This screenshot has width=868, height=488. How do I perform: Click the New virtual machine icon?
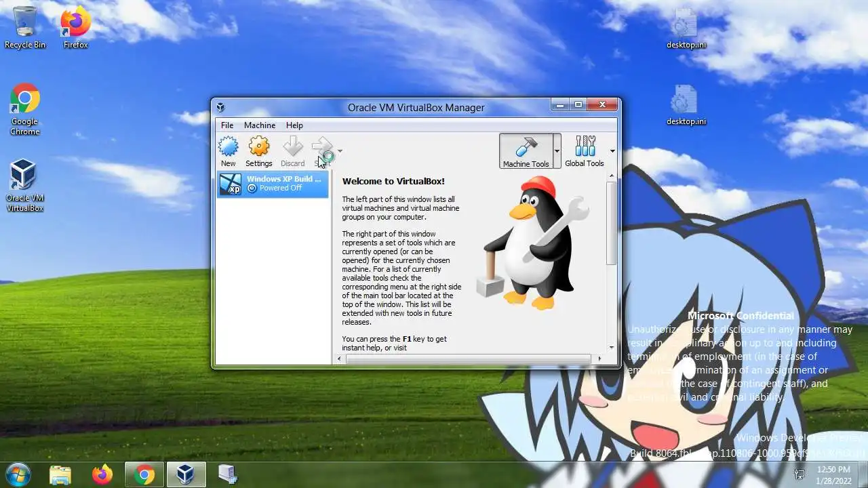(x=229, y=151)
